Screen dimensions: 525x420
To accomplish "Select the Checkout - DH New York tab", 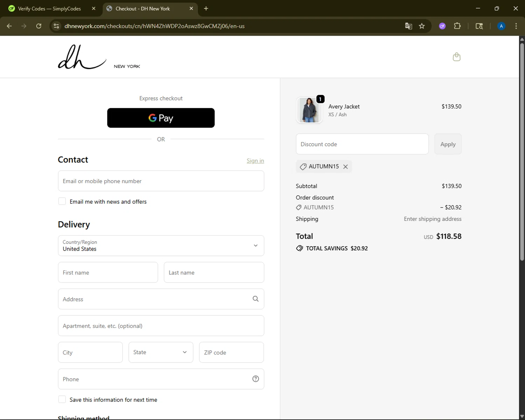I will [150, 9].
